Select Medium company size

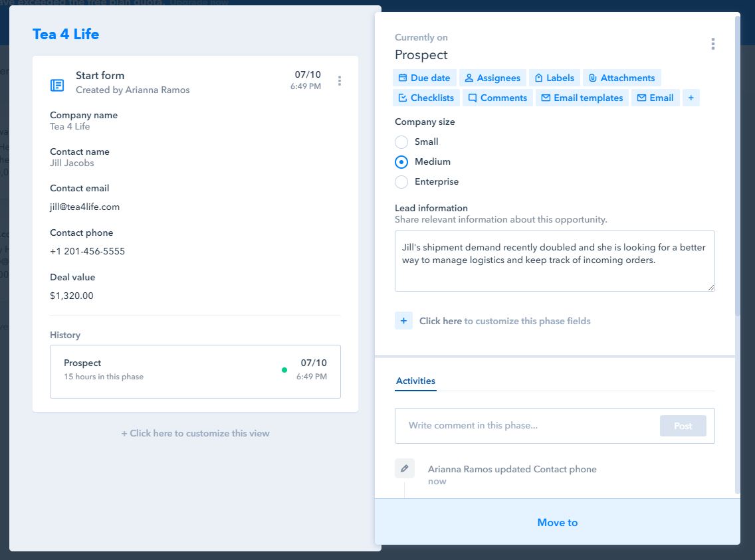point(401,161)
